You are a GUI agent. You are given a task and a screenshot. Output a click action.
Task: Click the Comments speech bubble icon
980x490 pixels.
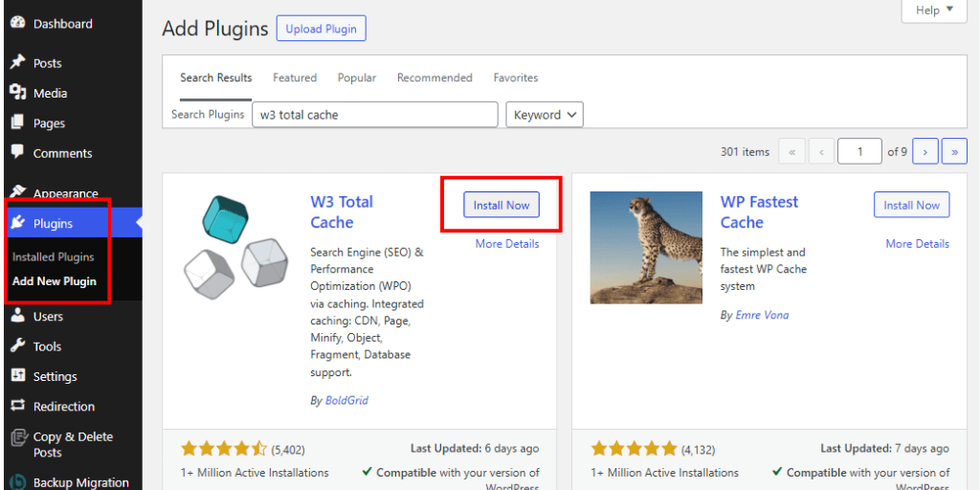pos(18,152)
